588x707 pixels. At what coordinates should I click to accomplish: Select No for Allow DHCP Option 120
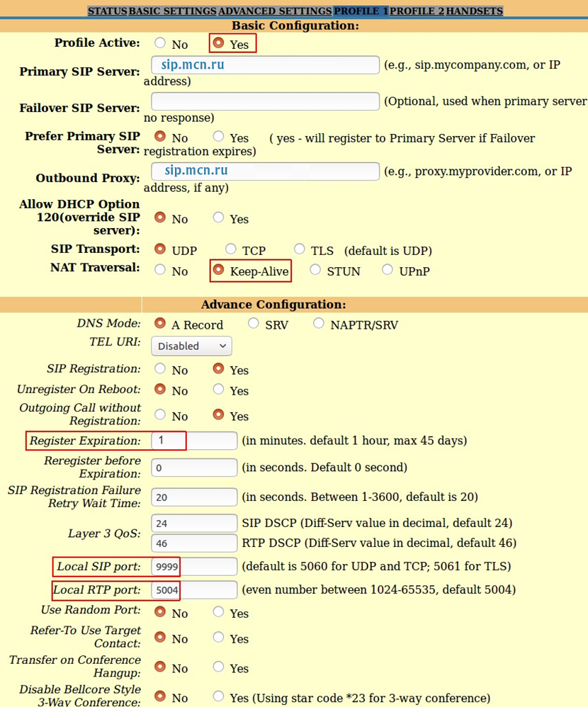pyautogui.click(x=160, y=217)
